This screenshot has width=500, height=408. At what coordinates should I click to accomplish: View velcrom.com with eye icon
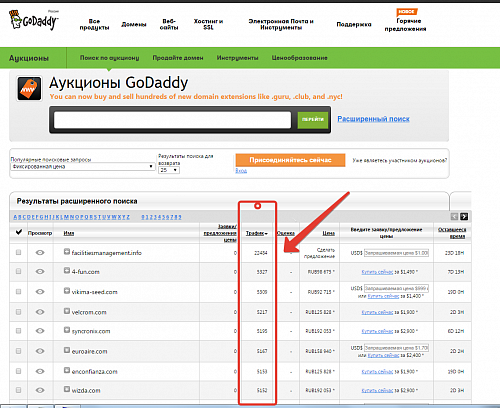40,312
